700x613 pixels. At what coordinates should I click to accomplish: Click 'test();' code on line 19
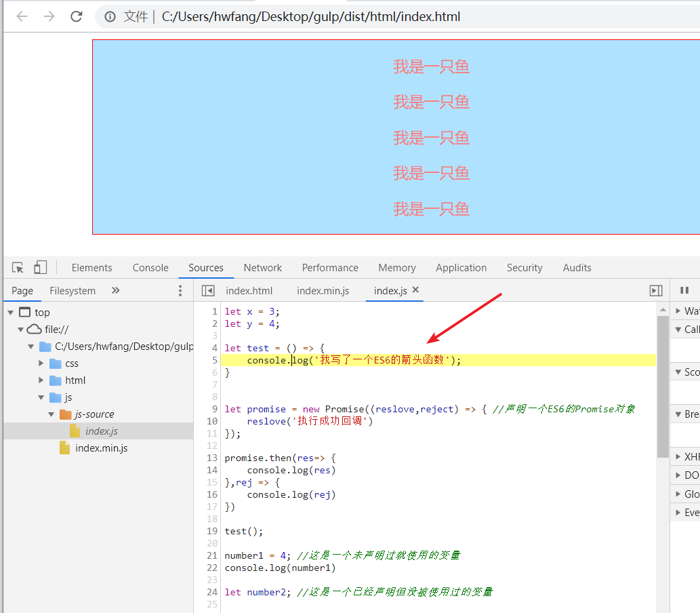click(x=244, y=531)
